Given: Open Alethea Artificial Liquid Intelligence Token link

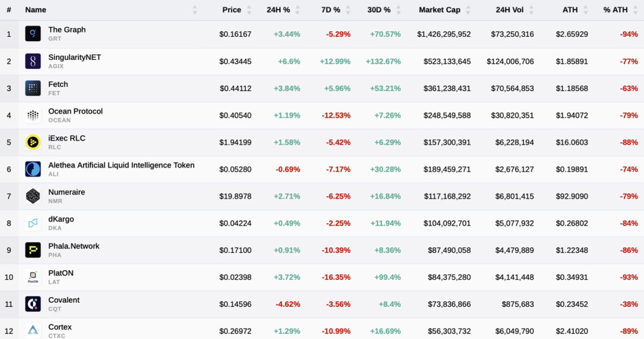Looking at the screenshot, I should (x=121, y=165).
